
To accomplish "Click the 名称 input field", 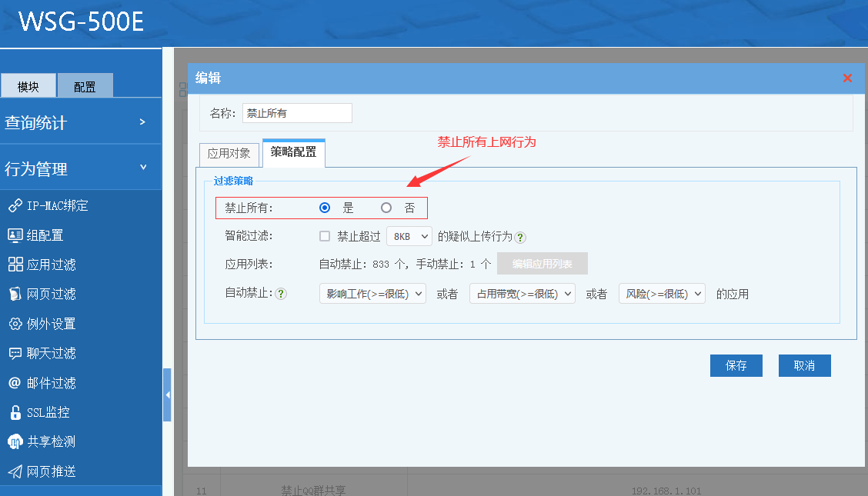I will (x=297, y=113).
